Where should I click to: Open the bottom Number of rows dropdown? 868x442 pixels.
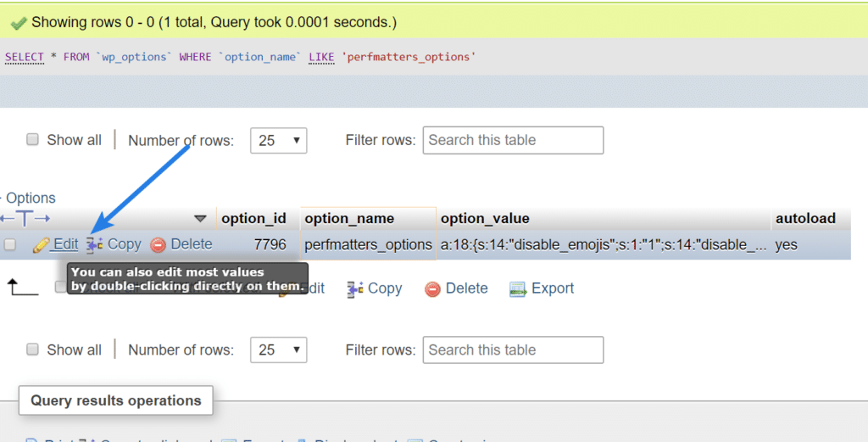pos(278,350)
